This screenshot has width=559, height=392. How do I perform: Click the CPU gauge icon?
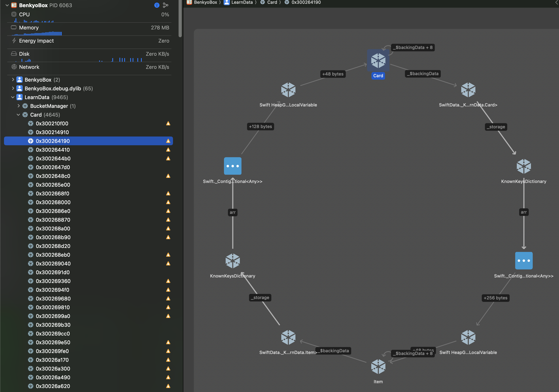point(14,14)
